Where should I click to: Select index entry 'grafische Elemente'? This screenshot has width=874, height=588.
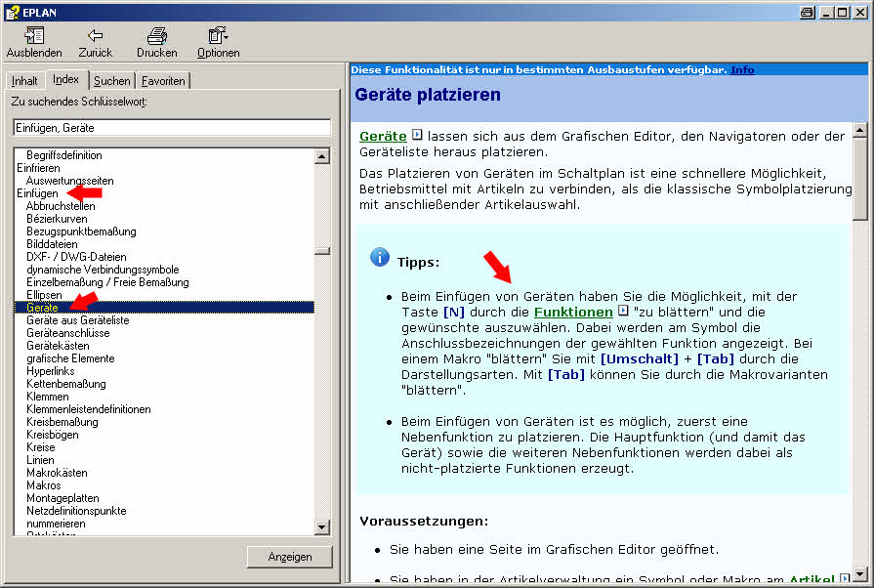click(70, 358)
